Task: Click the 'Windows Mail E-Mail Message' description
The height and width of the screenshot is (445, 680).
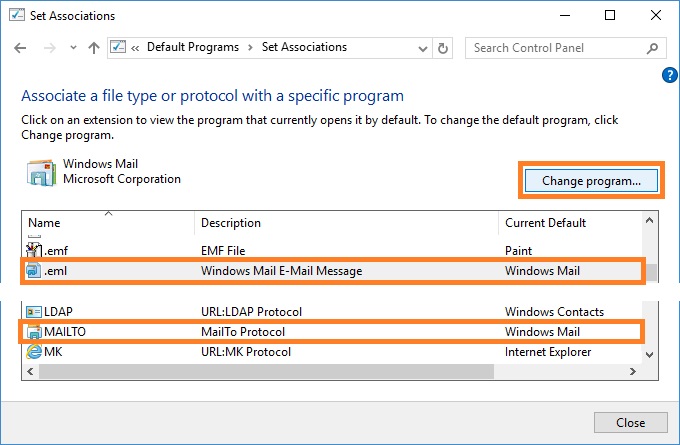Action: coord(281,271)
